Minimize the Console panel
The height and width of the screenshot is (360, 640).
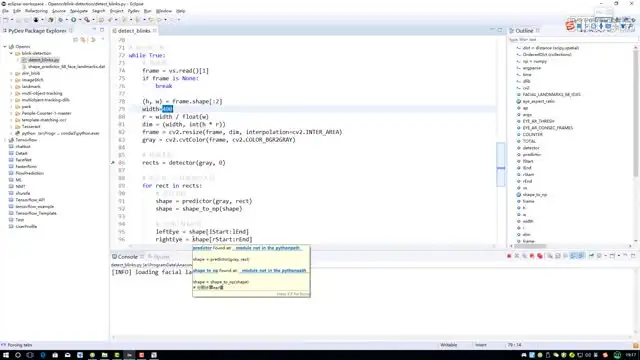[x=625, y=256]
